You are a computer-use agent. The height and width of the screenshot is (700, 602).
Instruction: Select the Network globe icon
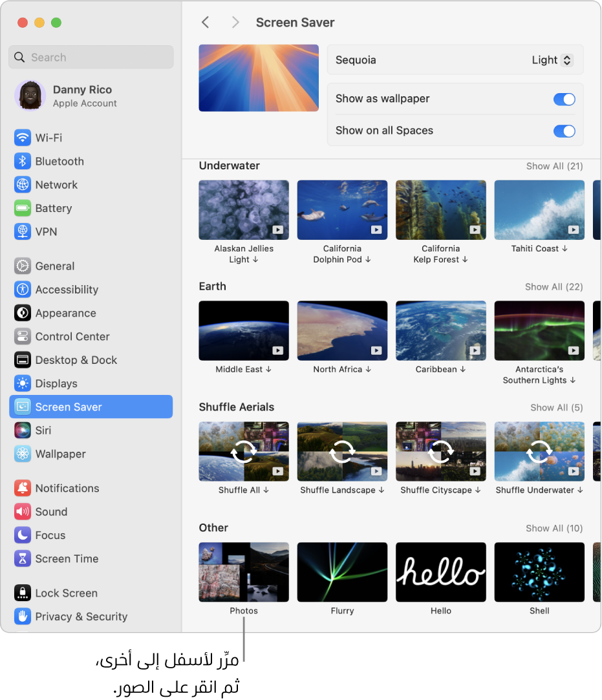(x=23, y=184)
